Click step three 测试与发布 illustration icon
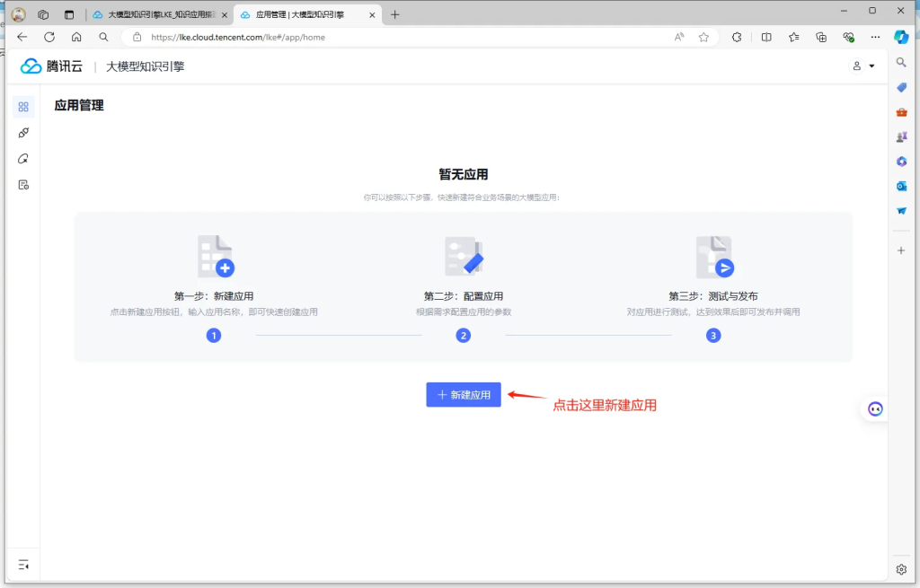920x588 pixels. click(714, 257)
